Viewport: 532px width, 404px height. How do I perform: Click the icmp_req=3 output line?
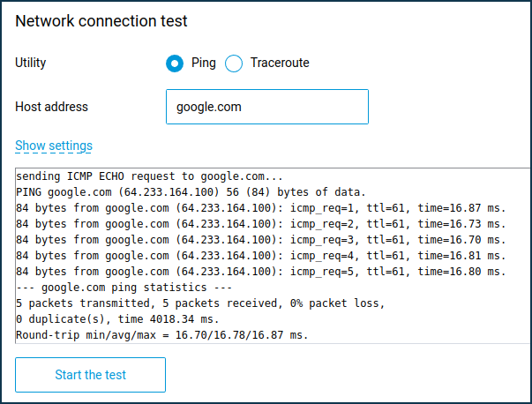260,240
